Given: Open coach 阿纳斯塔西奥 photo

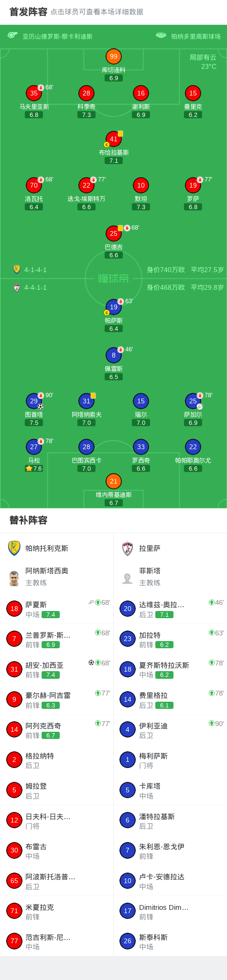Looking at the screenshot, I should tap(14, 578).
